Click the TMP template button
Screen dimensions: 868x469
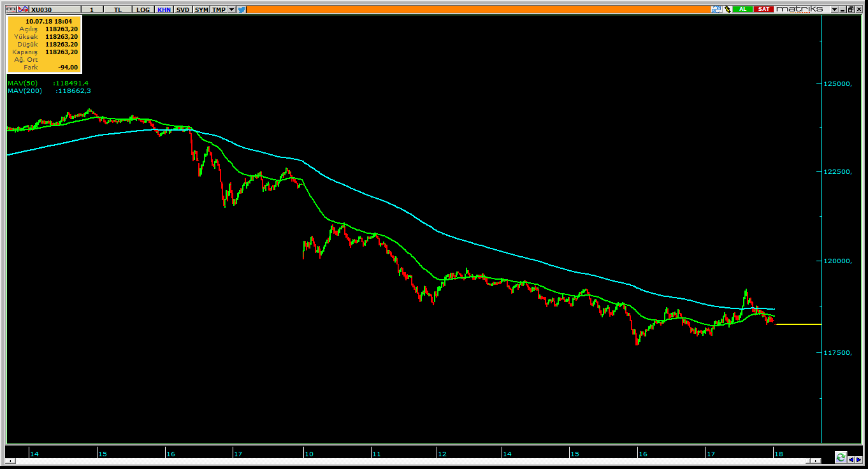[219, 10]
